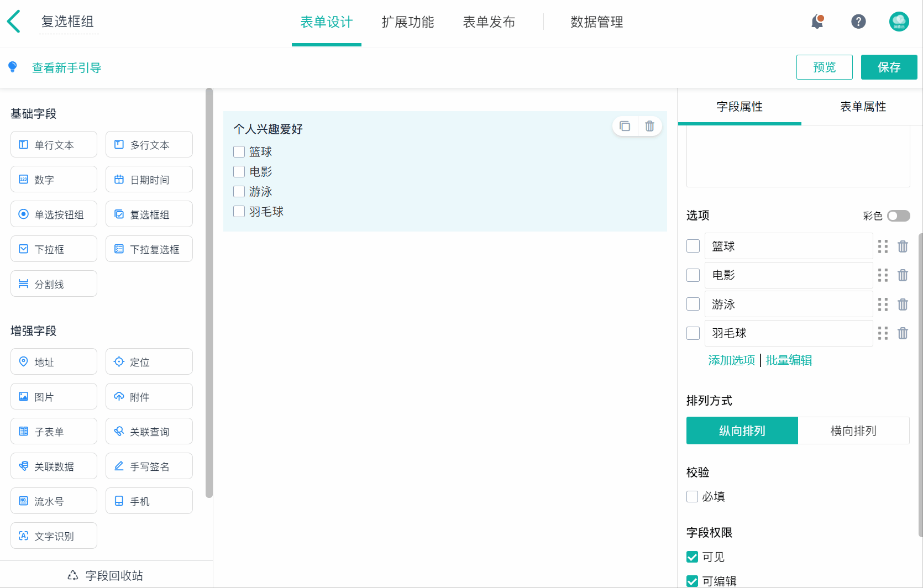Check the 必填 checkbox
This screenshot has height=588, width=923.
[693, 496]
